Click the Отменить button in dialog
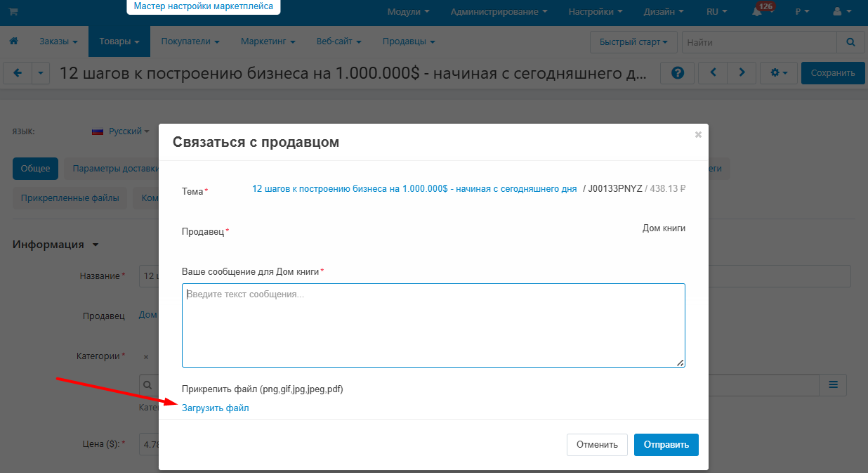The width and height of the screenshot is (868, 473). (x=597, y=444)
